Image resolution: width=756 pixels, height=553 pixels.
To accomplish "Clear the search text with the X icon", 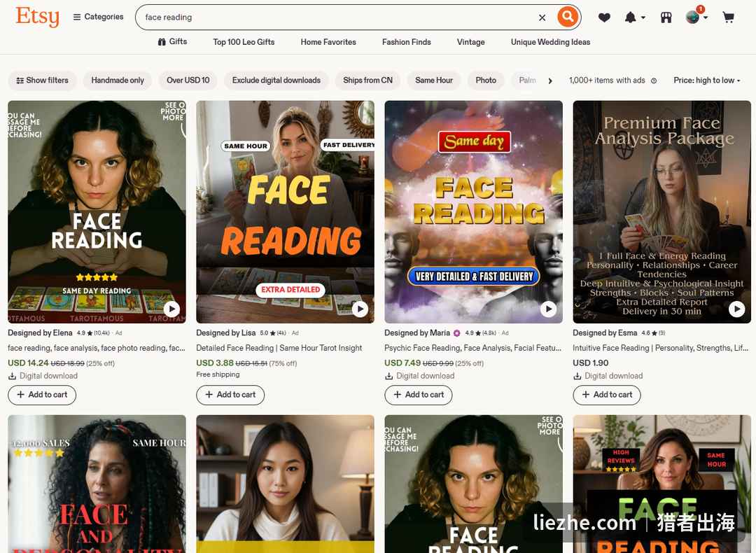I will [542, 17].
